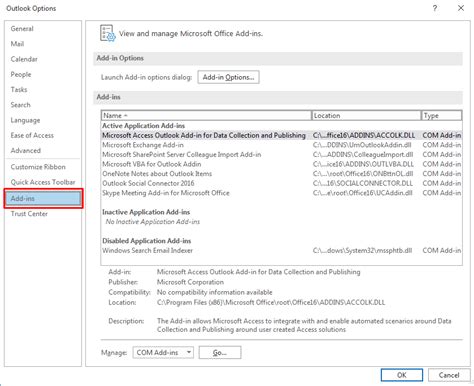Viewport: 474px width, 386px height.
Task: Sort by the Location column header
Action: (366, 115)
